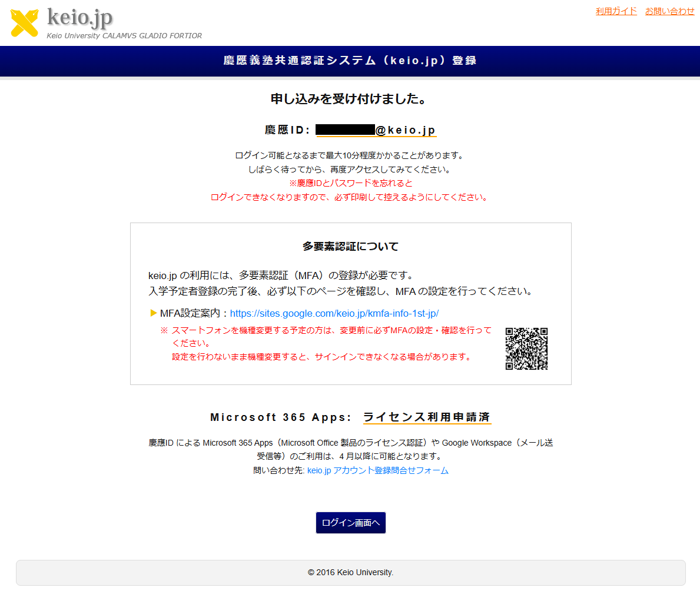Viewport: 700px width, 594px height.
Task: Click the © 2016 Keio University footer
Action: [x=350, y=572]
